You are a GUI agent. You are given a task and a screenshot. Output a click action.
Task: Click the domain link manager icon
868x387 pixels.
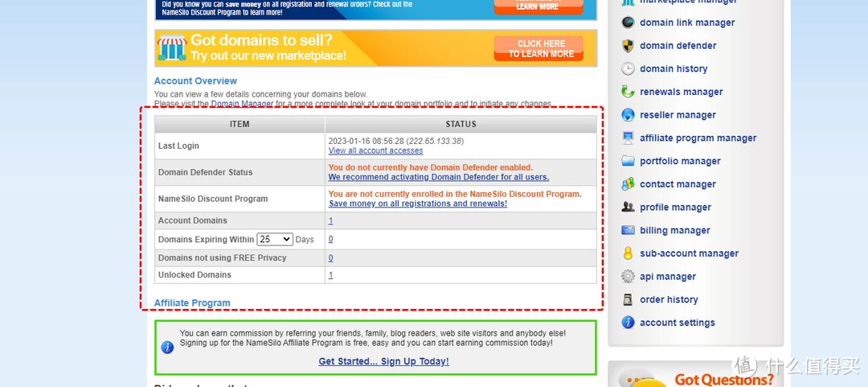click(628, 23)
